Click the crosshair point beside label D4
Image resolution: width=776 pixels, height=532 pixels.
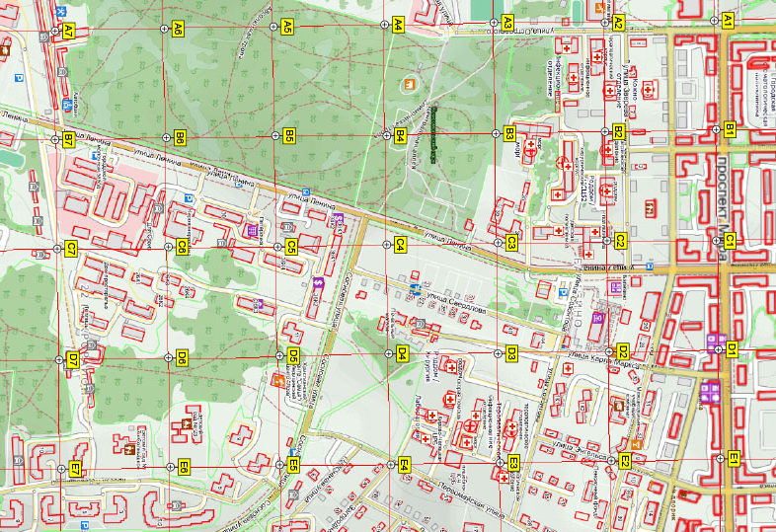click(x=386, y=353)
